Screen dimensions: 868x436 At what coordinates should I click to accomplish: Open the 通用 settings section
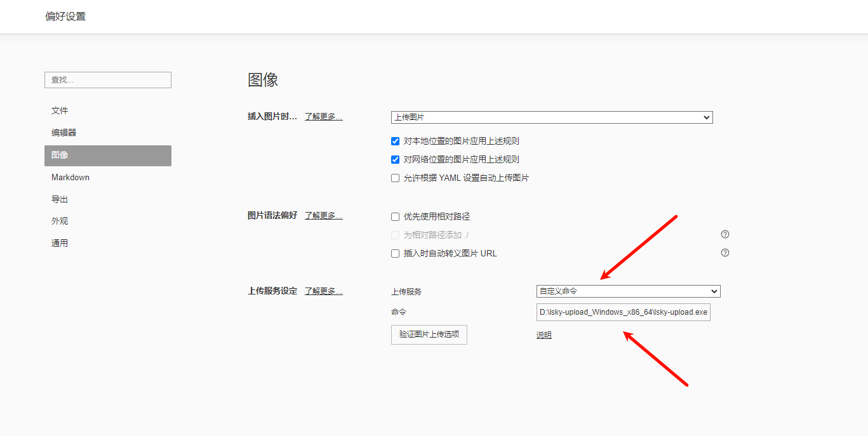60,243
